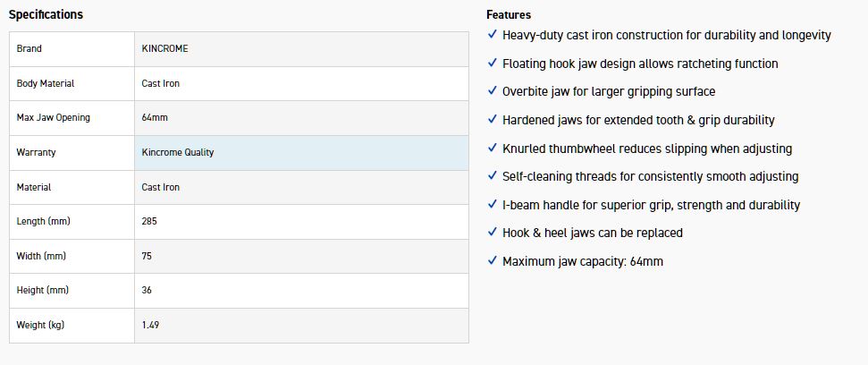
Task: Click the Features heading
Action: coord(509,14)
